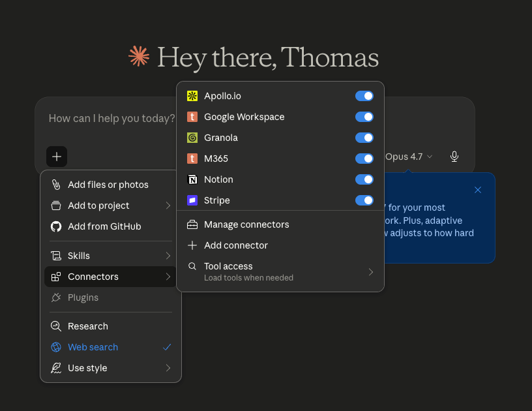Click the 'How can I help you today?' input
Screen dimensions: 532x411
[x=111, y=118]
